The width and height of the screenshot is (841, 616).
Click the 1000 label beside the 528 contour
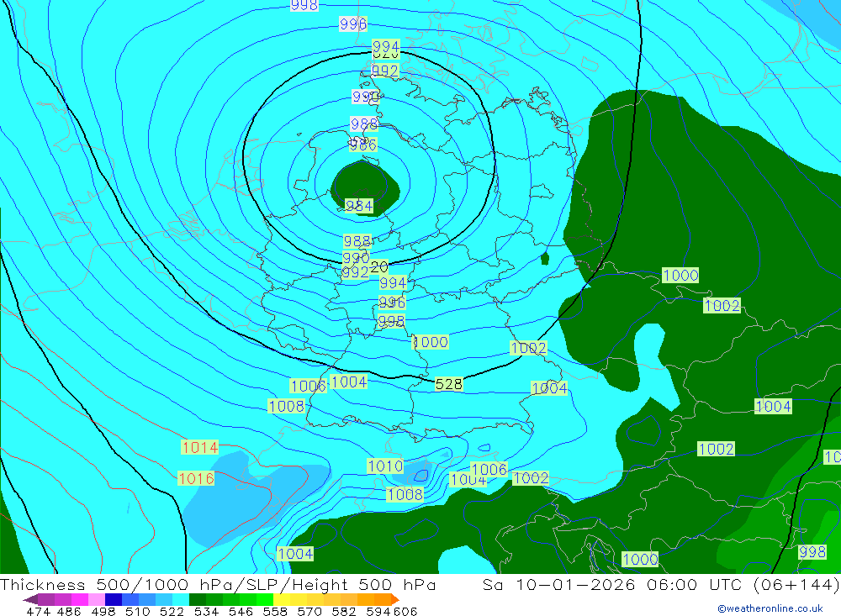pos(430,342)
